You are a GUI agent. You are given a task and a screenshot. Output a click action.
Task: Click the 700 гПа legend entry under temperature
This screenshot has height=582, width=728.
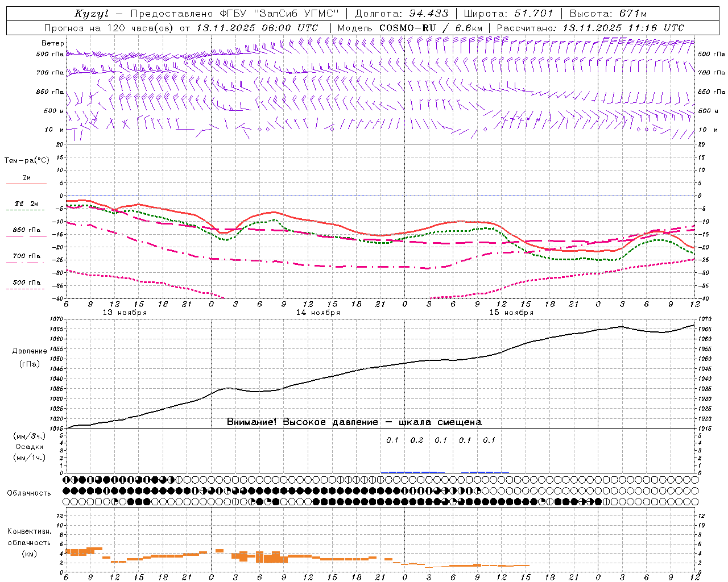(26, 256)
